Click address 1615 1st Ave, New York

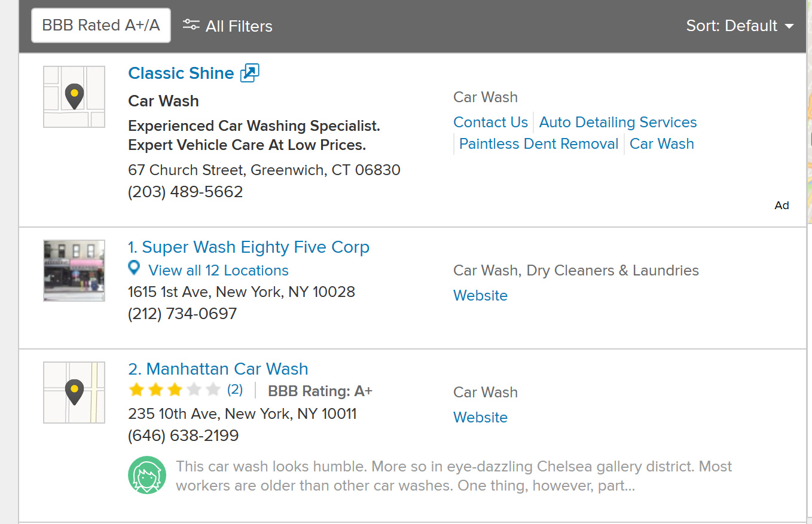242,292
